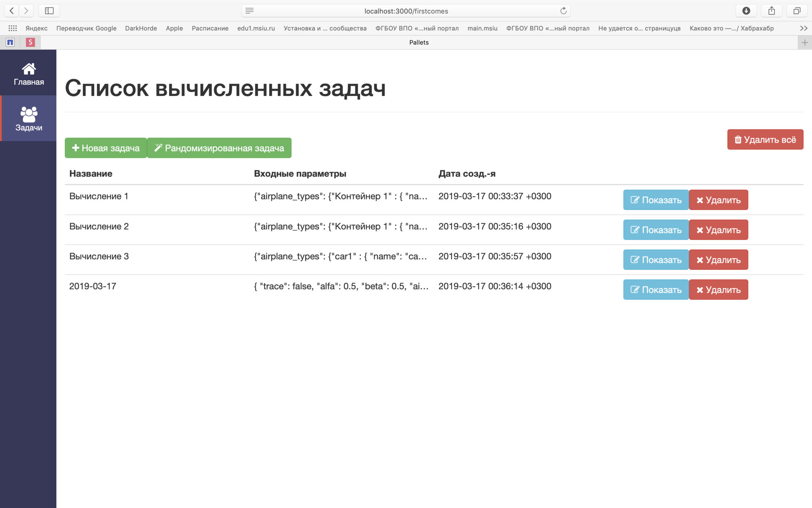Screen dimensions: 812x508
Task: Click the Safari sidebar toggle icon
Action: click(49, 11)
